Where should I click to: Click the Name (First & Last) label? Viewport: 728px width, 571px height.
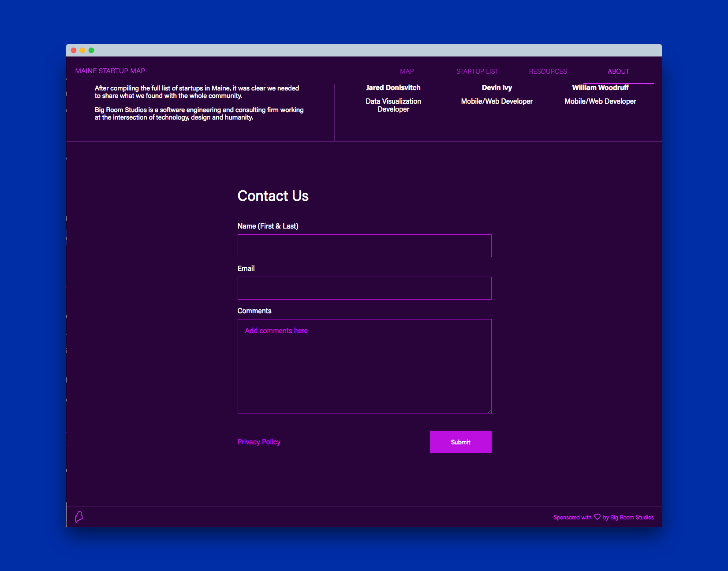[268, 226]
